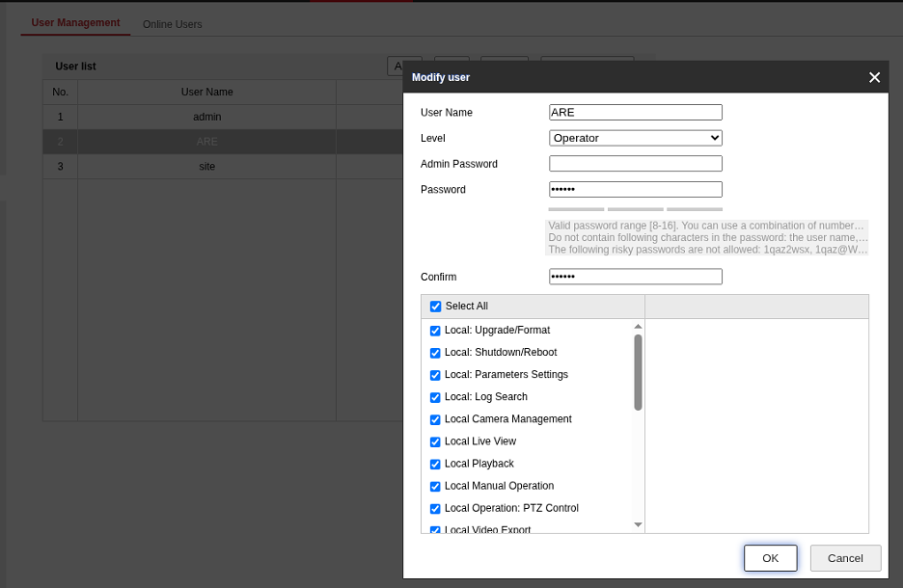The height and width of the screenshot is (588, 903).
Task: Click OK to save user
Action: (x=770, y=558)
